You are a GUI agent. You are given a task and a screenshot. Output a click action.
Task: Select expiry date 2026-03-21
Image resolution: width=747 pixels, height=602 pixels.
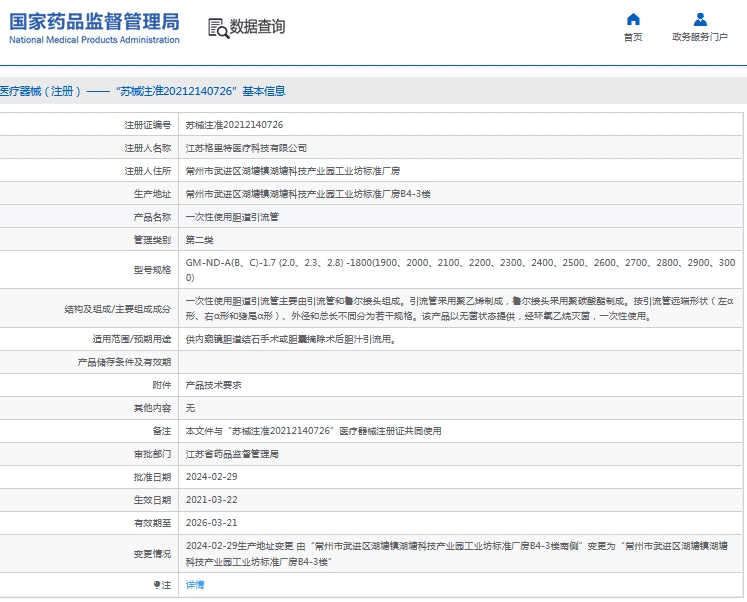(x=212, y=522)
